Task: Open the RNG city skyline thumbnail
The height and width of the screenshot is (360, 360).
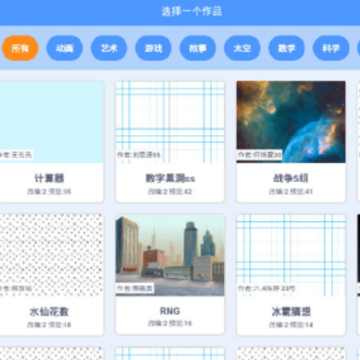Action: pyautogui.click(x=170, y=255)
